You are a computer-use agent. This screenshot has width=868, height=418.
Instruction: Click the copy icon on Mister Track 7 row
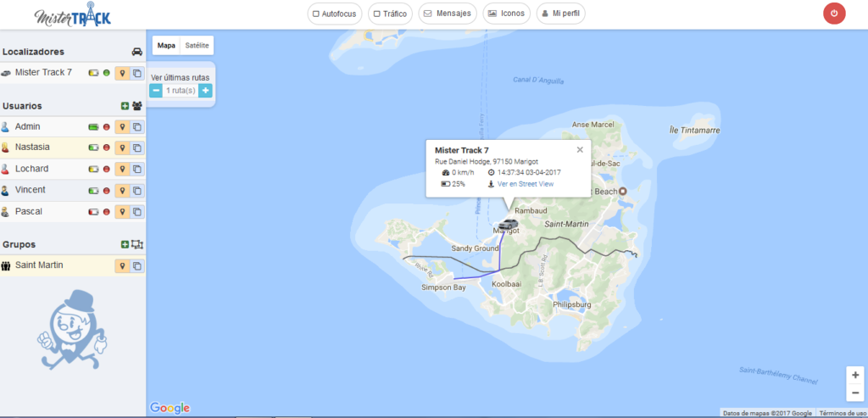(136, 73)
